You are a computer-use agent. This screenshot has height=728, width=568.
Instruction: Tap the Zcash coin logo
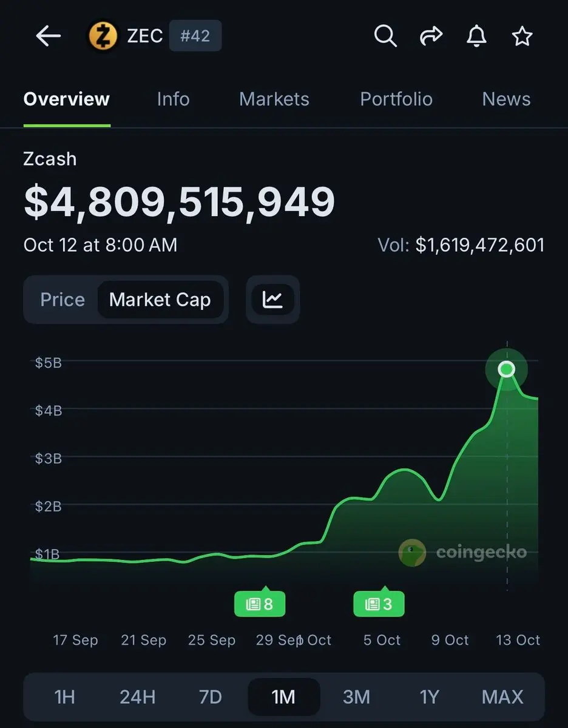coord(103,36)
